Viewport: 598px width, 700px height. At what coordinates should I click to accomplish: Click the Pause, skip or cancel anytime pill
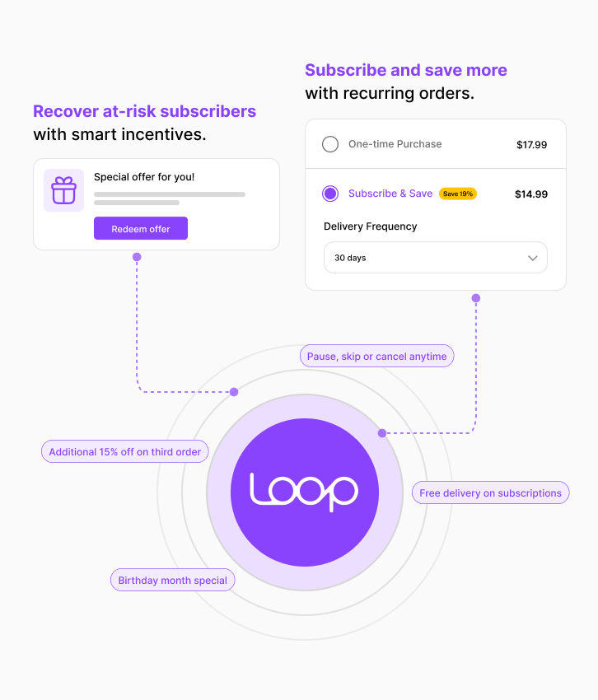[x=377, y=357]
